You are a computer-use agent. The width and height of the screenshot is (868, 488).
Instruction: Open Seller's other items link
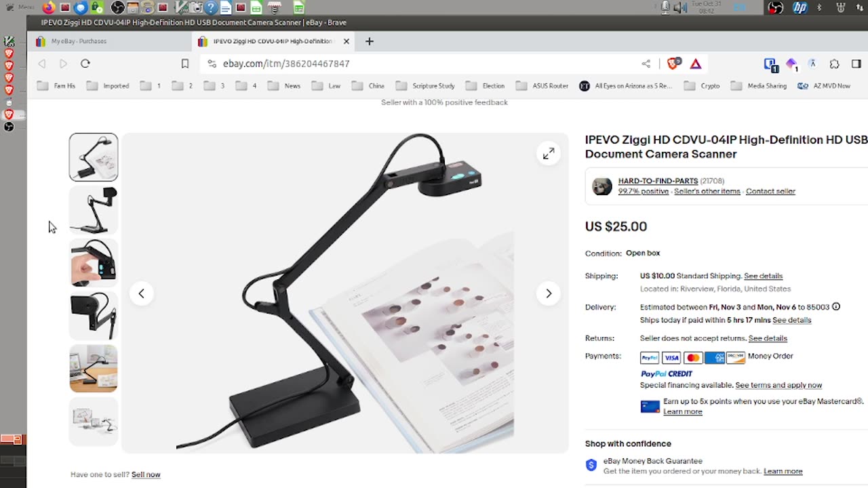click(x=707, y=191)
